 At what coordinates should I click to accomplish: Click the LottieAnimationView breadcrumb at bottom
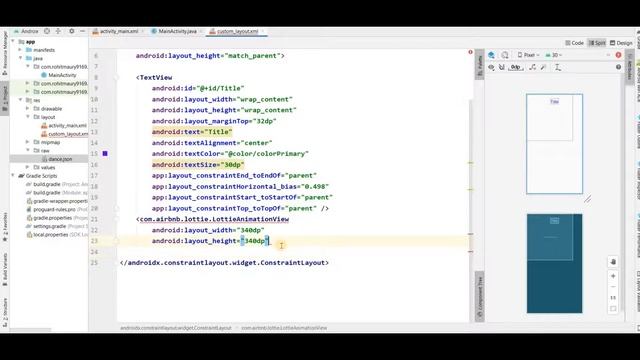pos(284,328)
